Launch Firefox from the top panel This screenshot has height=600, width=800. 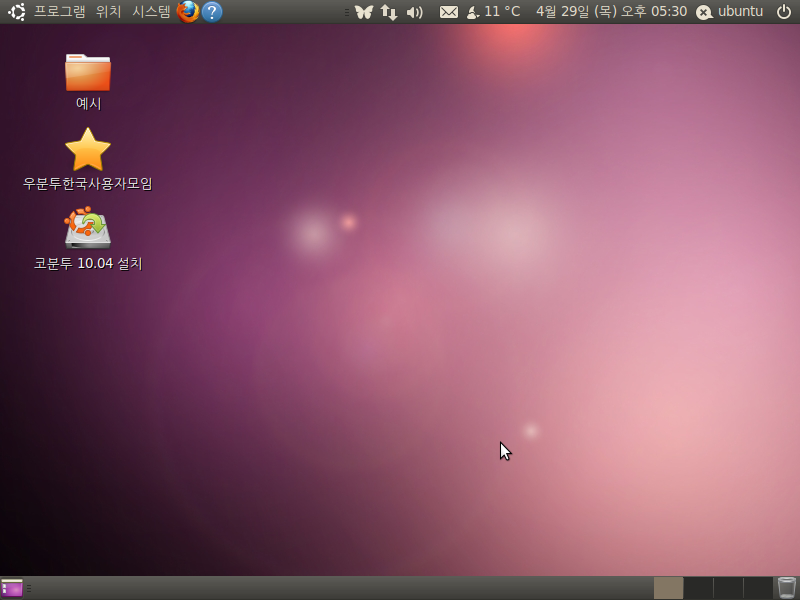point(188,12)
